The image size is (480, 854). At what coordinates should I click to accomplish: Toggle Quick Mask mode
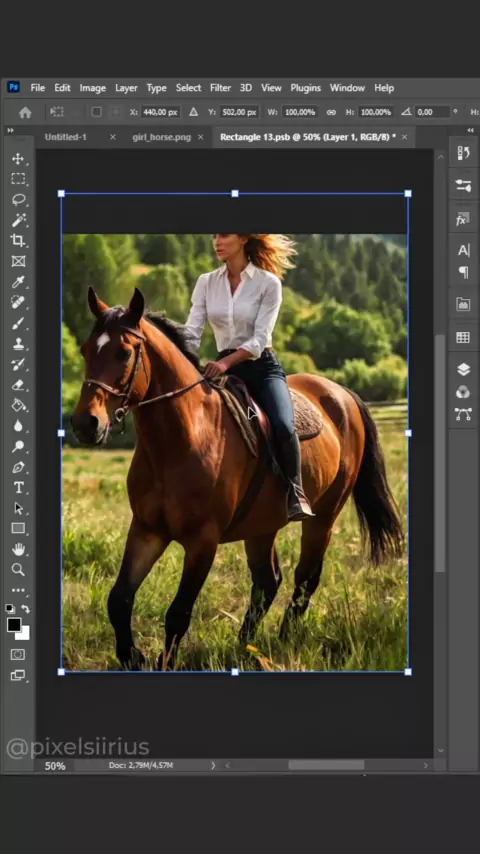(x=18, y=655)
